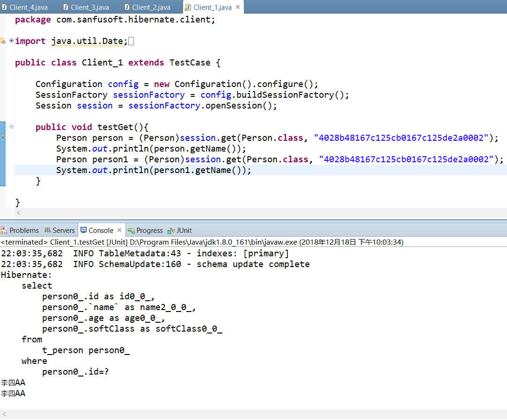The image size is (507, 420).
Task: Collapse the testGet method
Action: (x=12, y=127)
